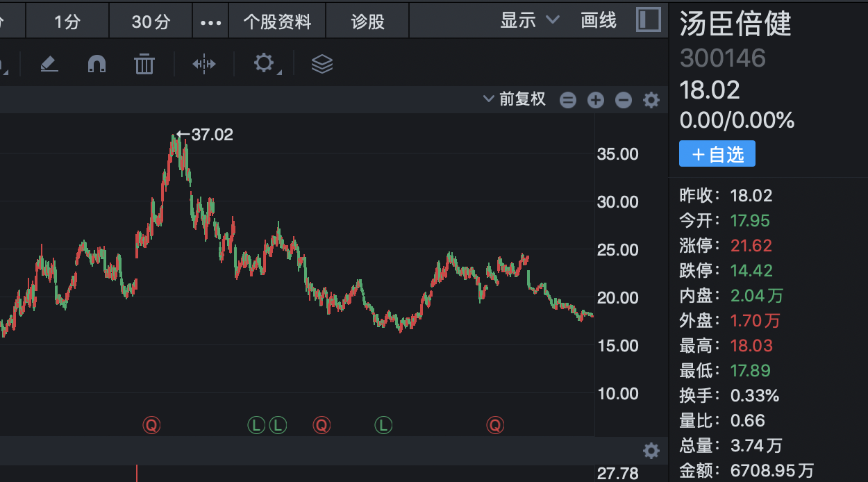The image size is (868, 482).
Task: Zoom out chart with minus icon
Action: (624, 100)
